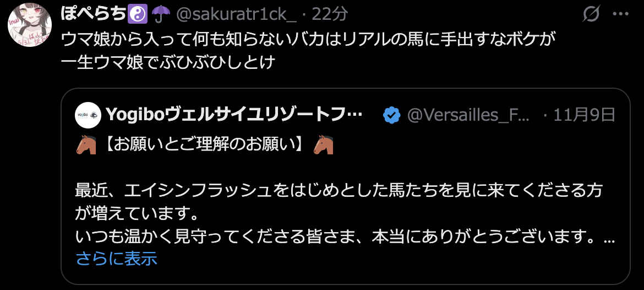Click the blue verified badge

point(392,116)
